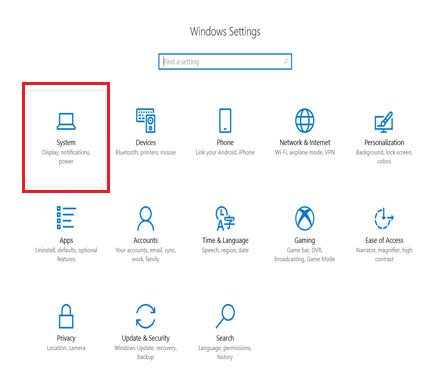Screen dimensions: 440x390
Task: Click the Phone label
Action: tap(225, 142)
